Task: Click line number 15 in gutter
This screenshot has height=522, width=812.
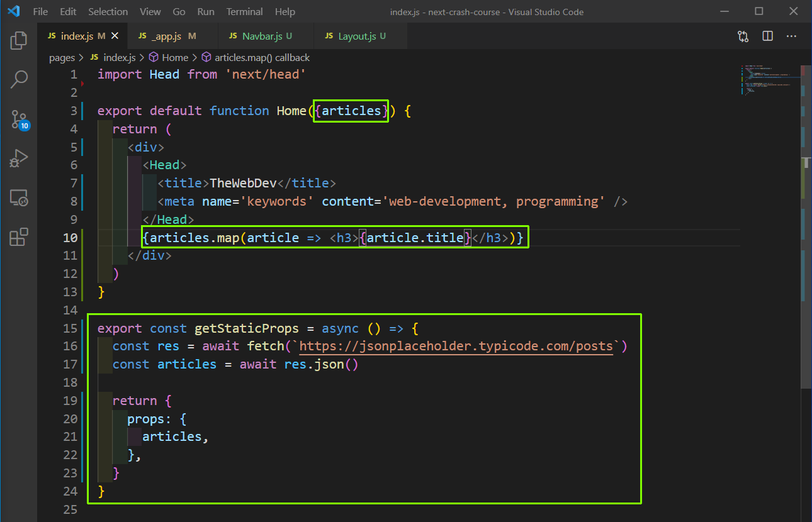Action: tap(70, 328)
